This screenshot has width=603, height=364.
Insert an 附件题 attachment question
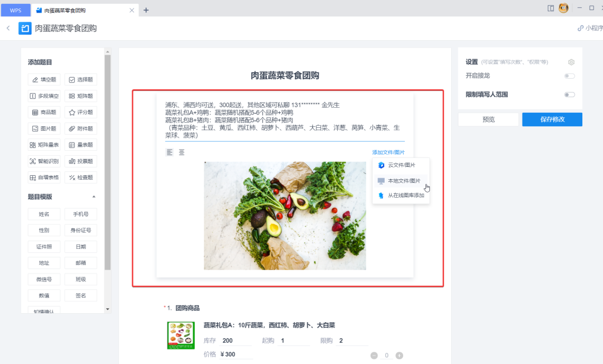coord(80,128)
